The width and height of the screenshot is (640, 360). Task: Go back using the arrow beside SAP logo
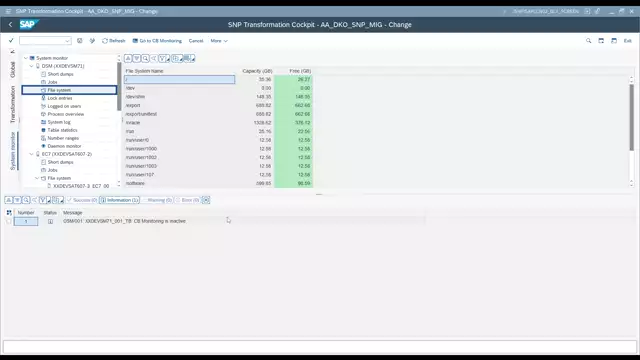(x=11, y=24)
